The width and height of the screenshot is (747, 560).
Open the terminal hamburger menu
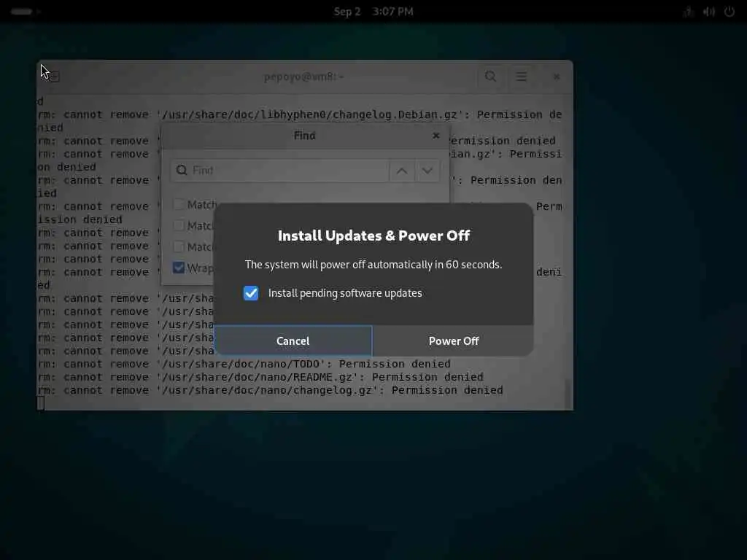(522, 77)
